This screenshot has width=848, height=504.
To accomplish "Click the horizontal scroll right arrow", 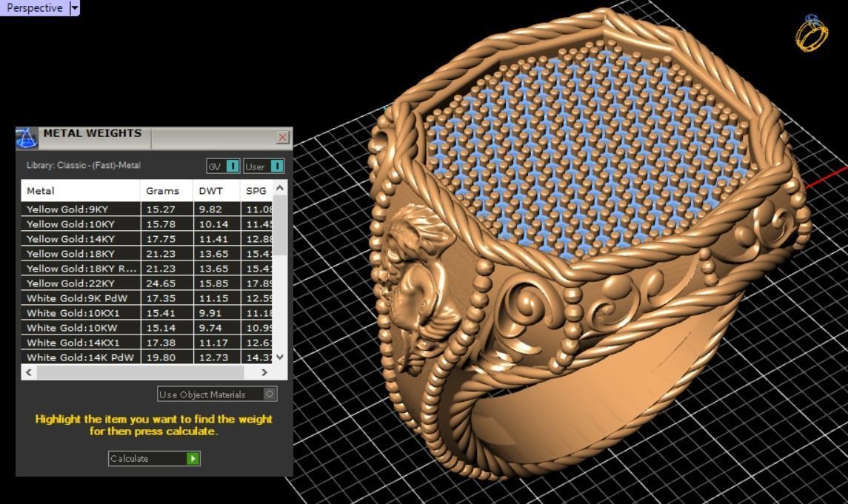I will [264, 372].
